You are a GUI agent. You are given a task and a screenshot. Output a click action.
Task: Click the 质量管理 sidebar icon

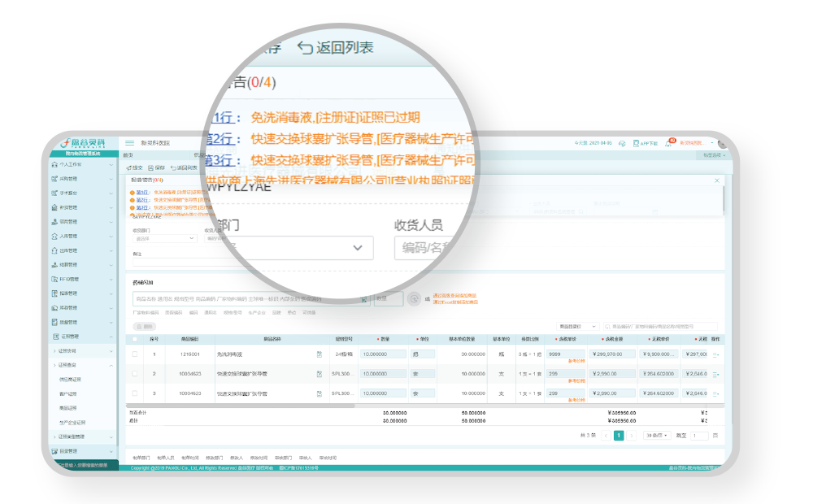pos(54,322)
